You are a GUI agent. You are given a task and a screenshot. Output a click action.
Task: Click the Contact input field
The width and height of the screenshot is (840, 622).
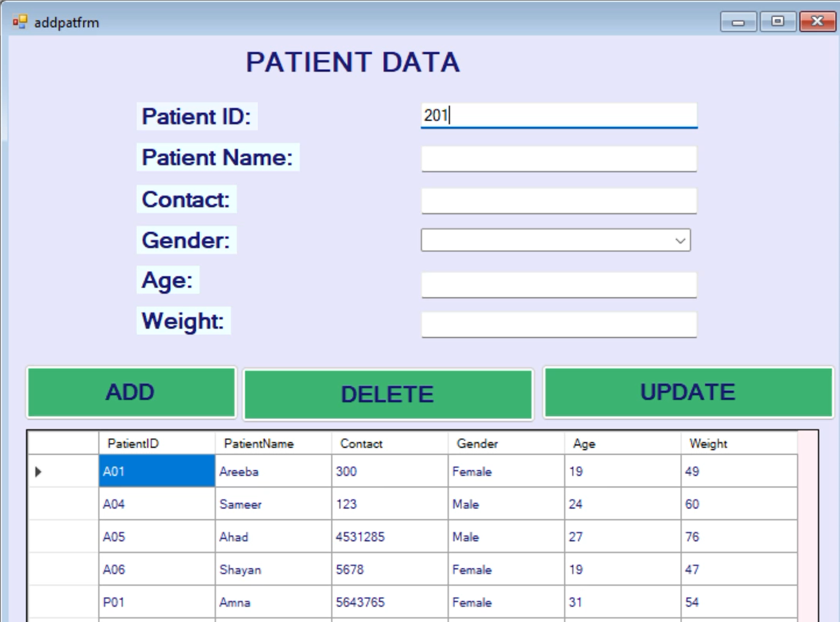[x=559, y=201]
